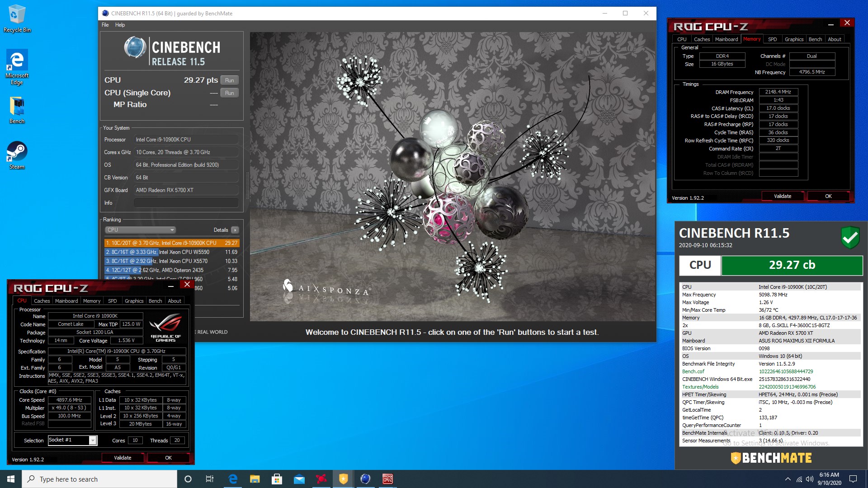Switch to Graphics tab in top-right CPU-Z
Screen dimensions: 868x488
tap(794, 39)
